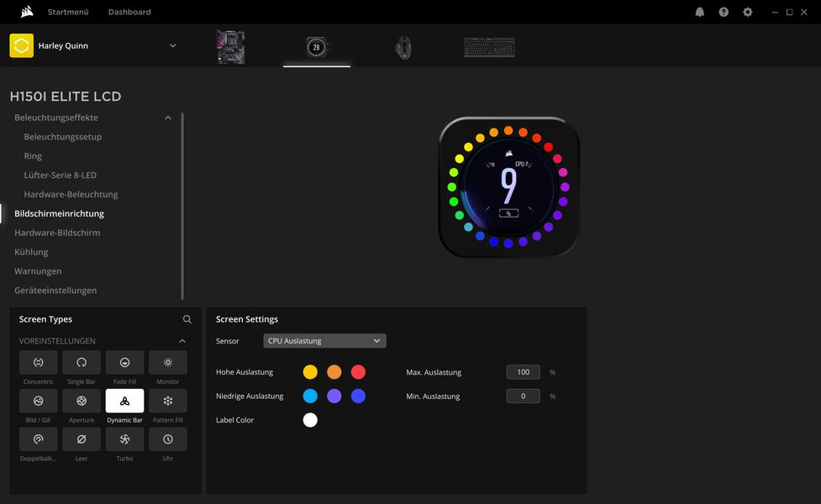Open the help question mark icon
Viewport: 821px width, 504px height.
[724, 12]
